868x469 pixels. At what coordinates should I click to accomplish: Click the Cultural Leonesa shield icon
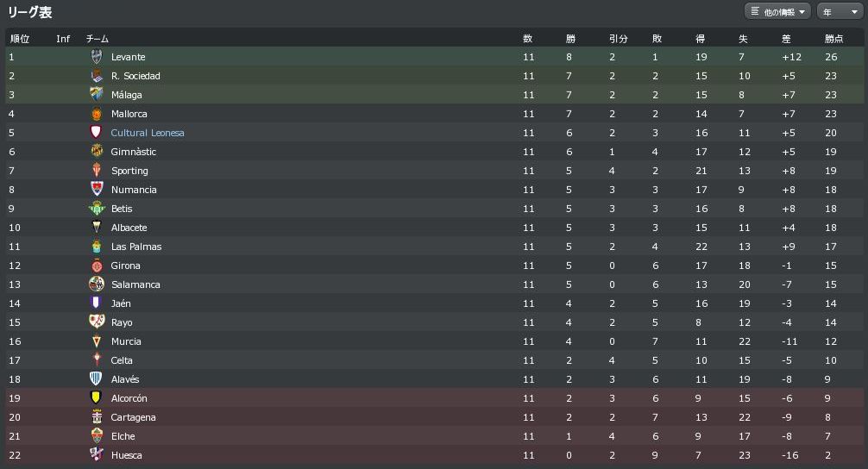[x=97, y=133]
